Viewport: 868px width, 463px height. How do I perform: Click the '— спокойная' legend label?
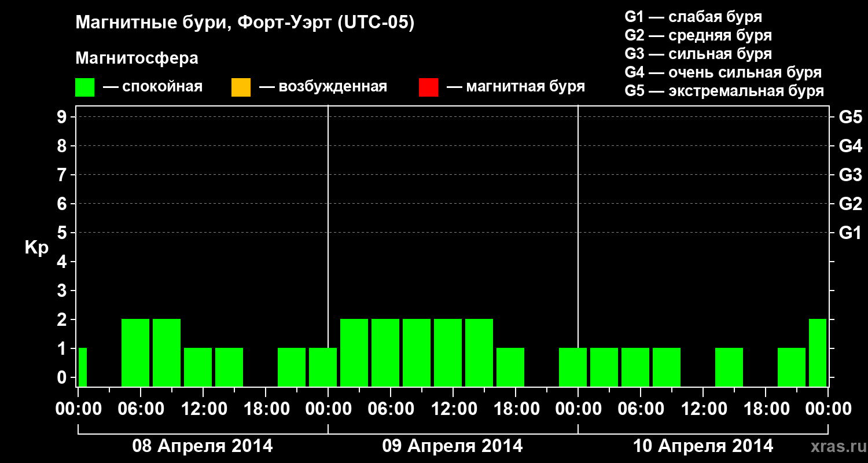[x=153, y=87]
